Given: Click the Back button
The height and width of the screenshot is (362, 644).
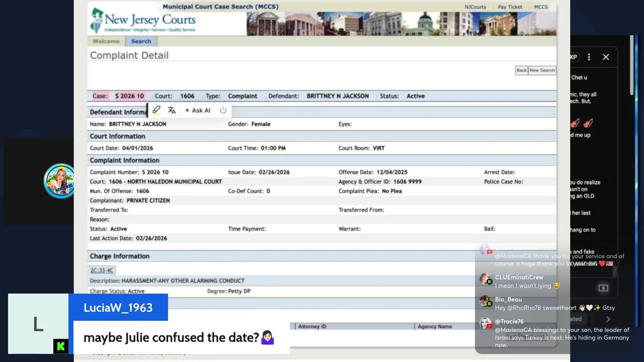Looking at the screenshot, I should (521, 70).
